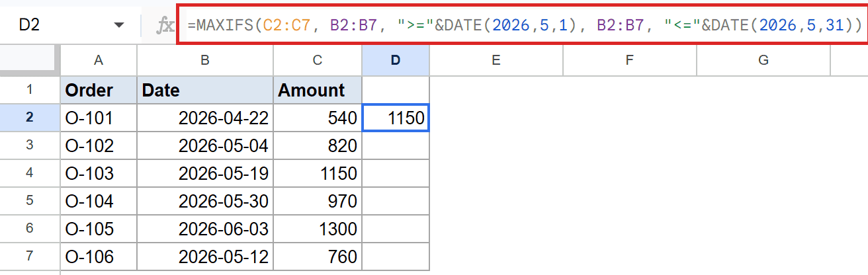
Task: Select the date cell 2026-06-03
Action: tap(205, 229)
